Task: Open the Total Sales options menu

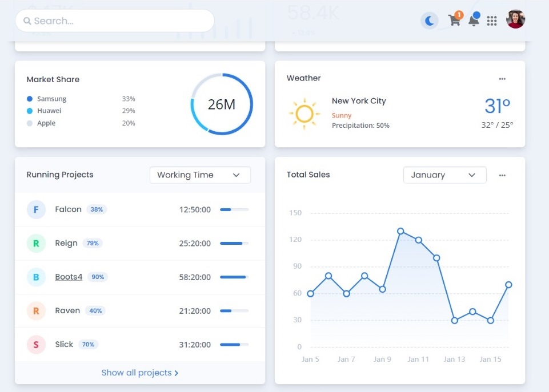Action: [x=502, y=175]
